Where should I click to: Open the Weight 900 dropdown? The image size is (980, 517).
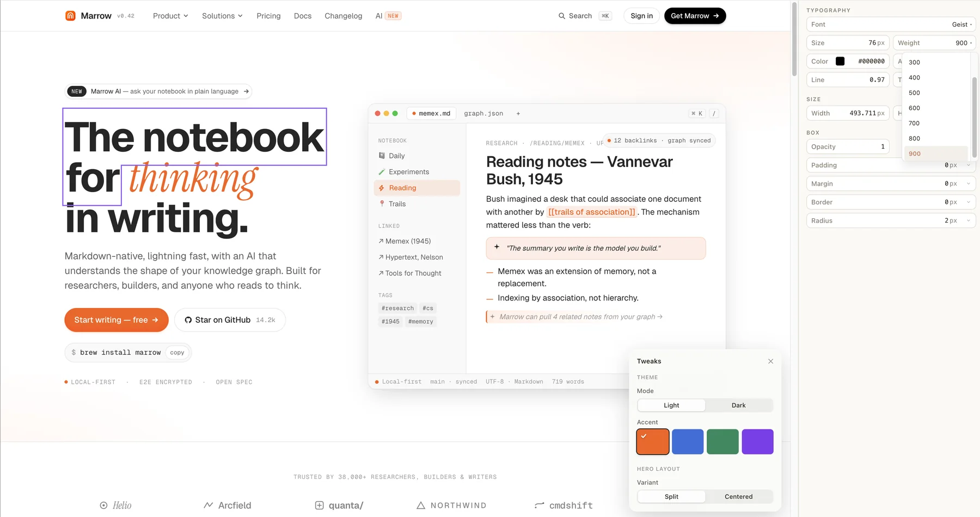[x=934, y=43]
